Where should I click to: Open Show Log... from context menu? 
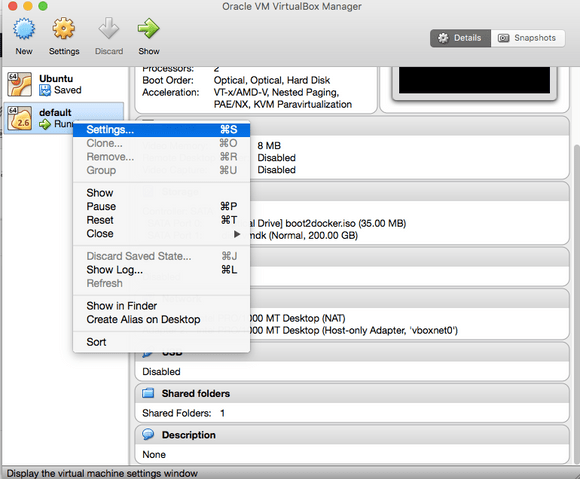tap(161, 270)
